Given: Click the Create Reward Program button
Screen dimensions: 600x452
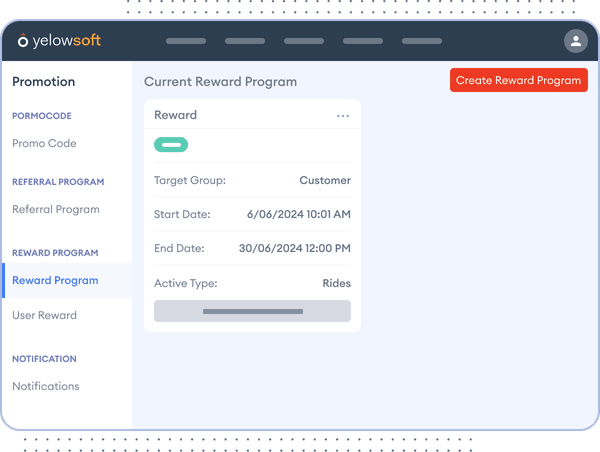Looking at the screenshot, I should 518,81.
